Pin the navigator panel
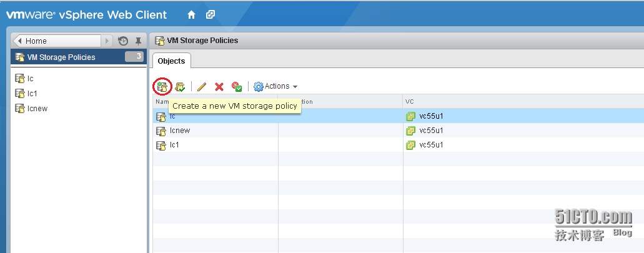 click(139, 41)
